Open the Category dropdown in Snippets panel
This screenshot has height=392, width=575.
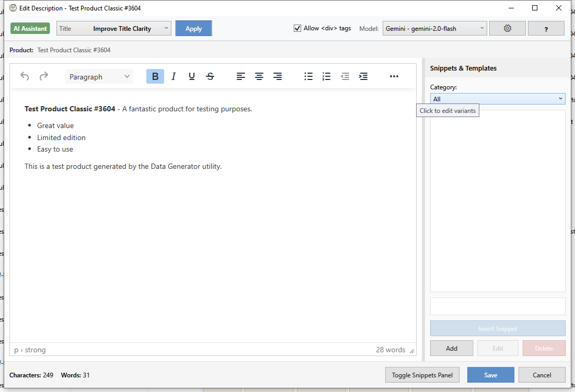pos(497,98)
